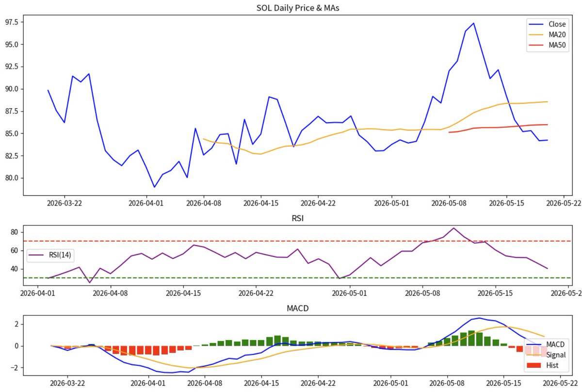Click the 2026-05-22 date on MACD chart

(560, 383)
